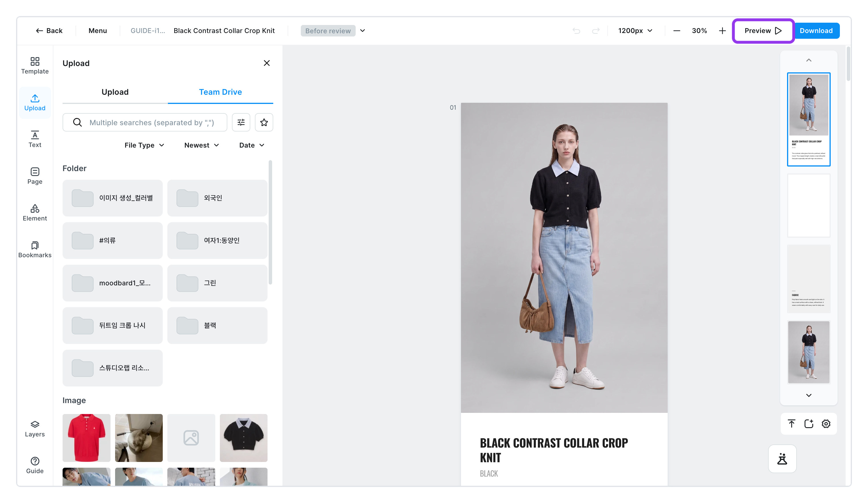Select the red polo shirt image thumbnail
868x503 pixels.
[86, 438]
